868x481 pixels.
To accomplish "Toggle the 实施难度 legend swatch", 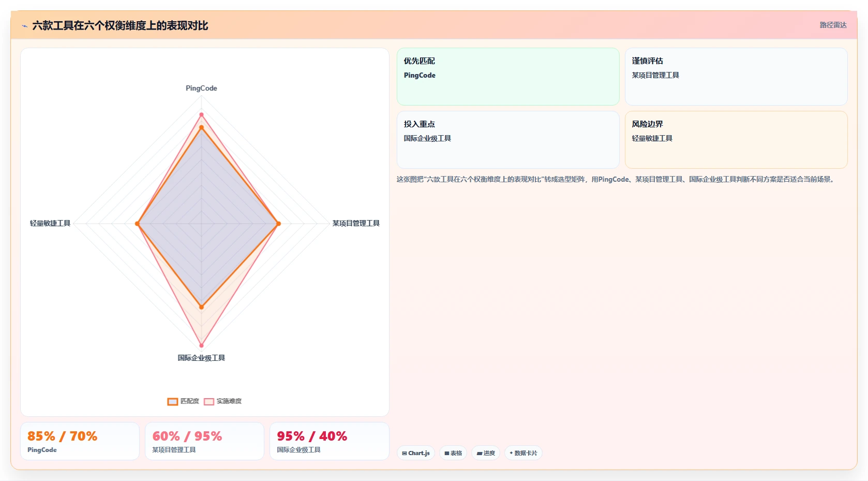I will pos(209,401).
